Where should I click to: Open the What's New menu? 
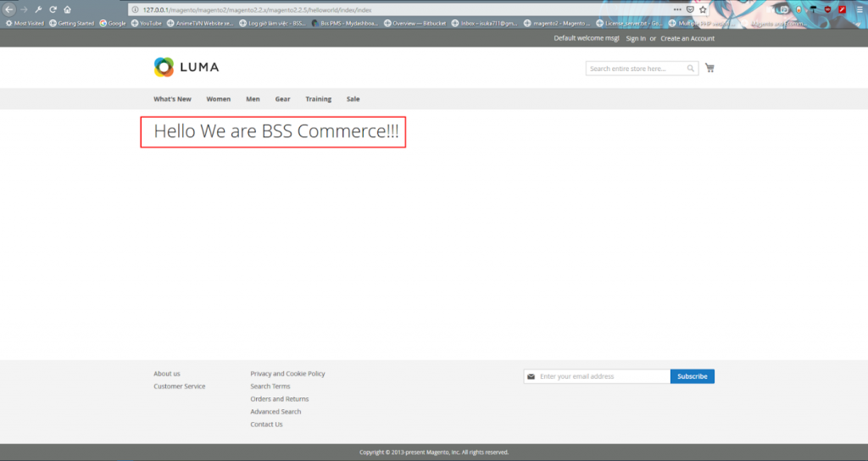click(x=172, y=99)
